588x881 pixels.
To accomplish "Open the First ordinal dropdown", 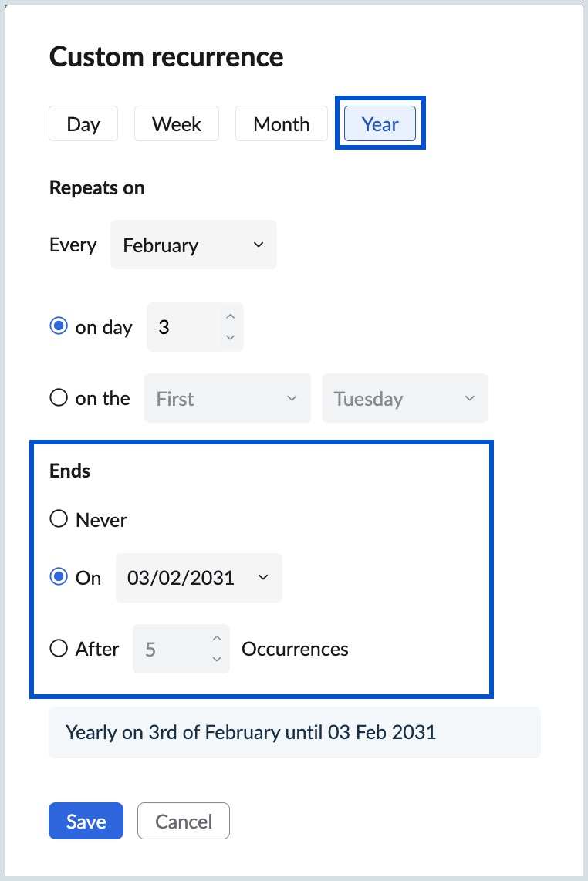I will click(227, 399).
